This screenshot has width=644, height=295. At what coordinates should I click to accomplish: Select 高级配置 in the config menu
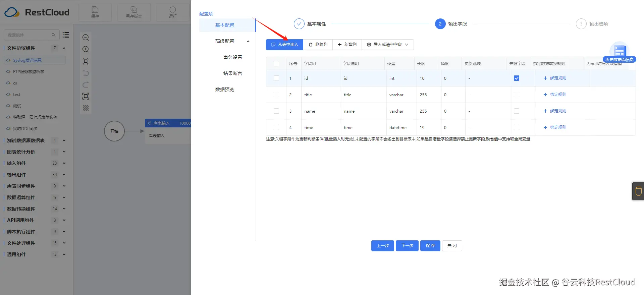[x=227, y=41]
